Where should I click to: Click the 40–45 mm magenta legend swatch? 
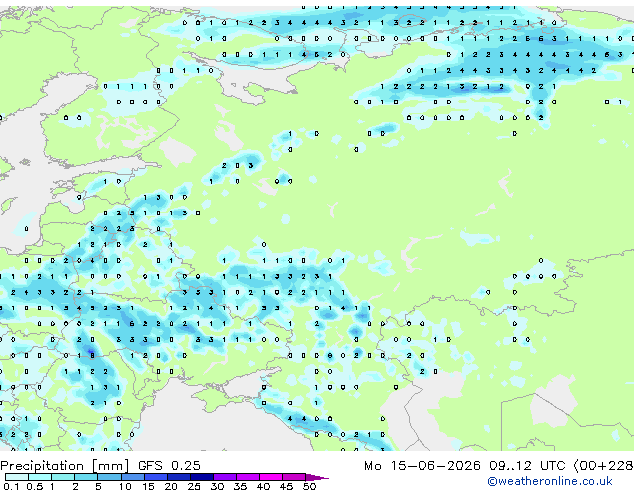[271, 477]
